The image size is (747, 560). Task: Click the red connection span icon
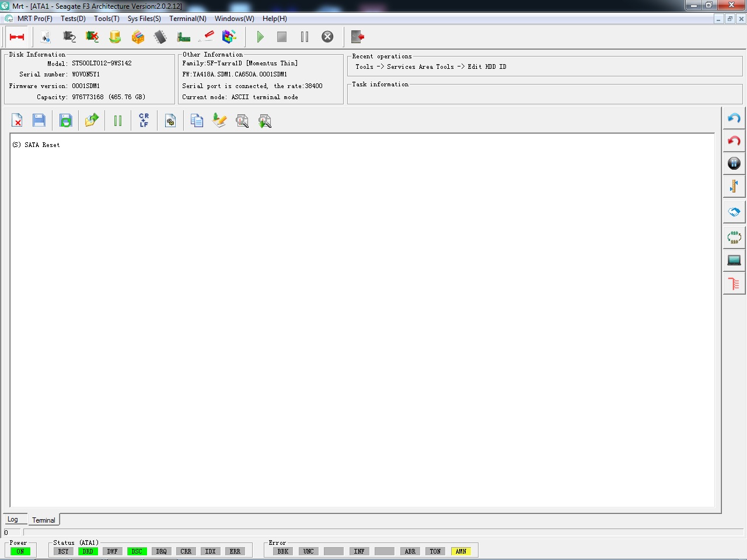click(x=17, y=37)
